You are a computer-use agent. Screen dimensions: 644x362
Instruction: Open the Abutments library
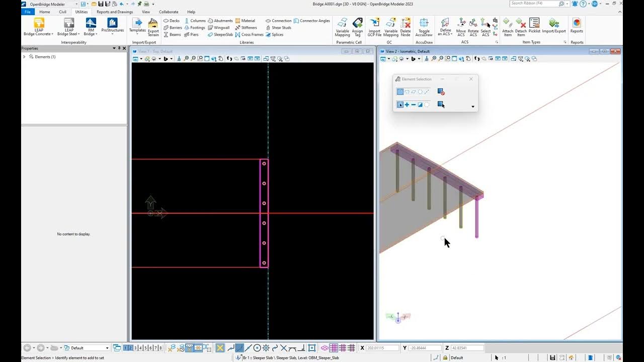[x=220, y=21]
